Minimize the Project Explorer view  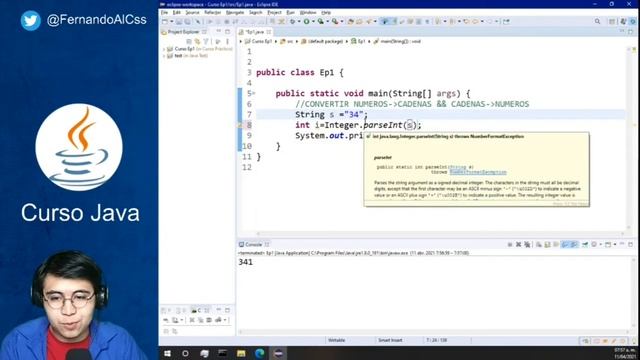tap(218, 31)
